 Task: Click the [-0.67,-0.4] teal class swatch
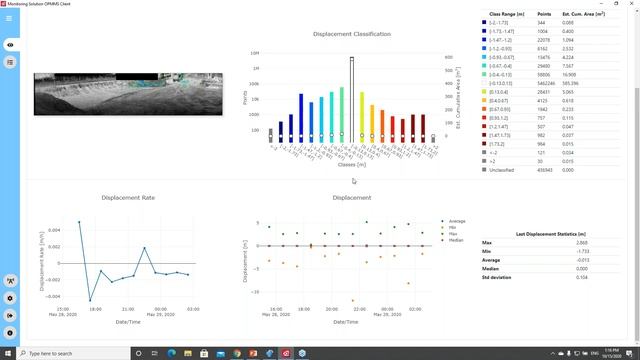[x=484, y=66]
